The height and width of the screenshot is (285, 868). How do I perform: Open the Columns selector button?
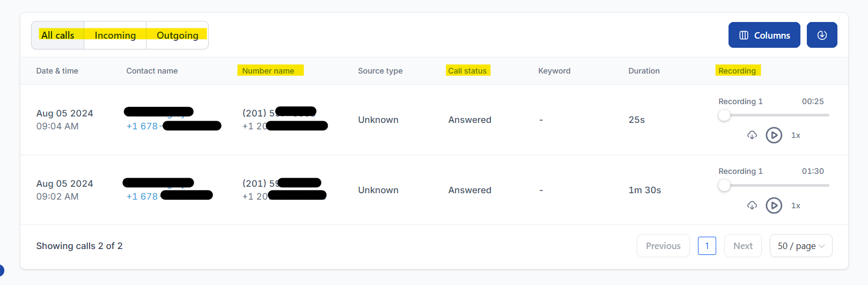tap(764, 35)
